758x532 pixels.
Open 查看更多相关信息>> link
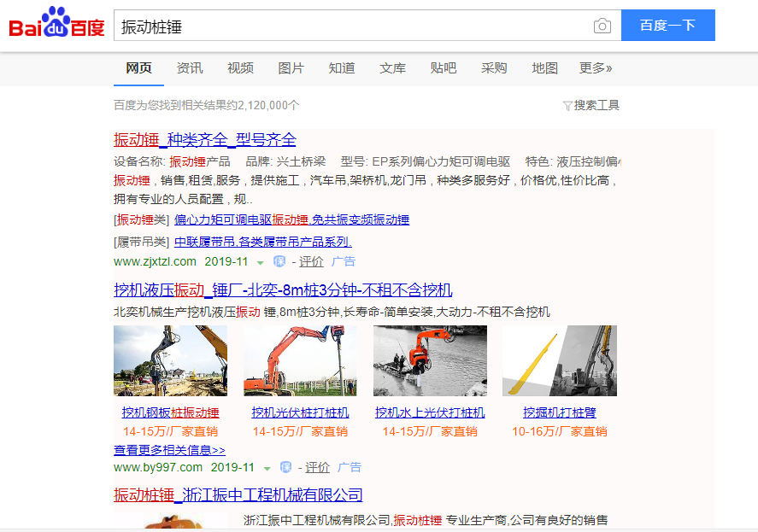[x=169, y=450]
